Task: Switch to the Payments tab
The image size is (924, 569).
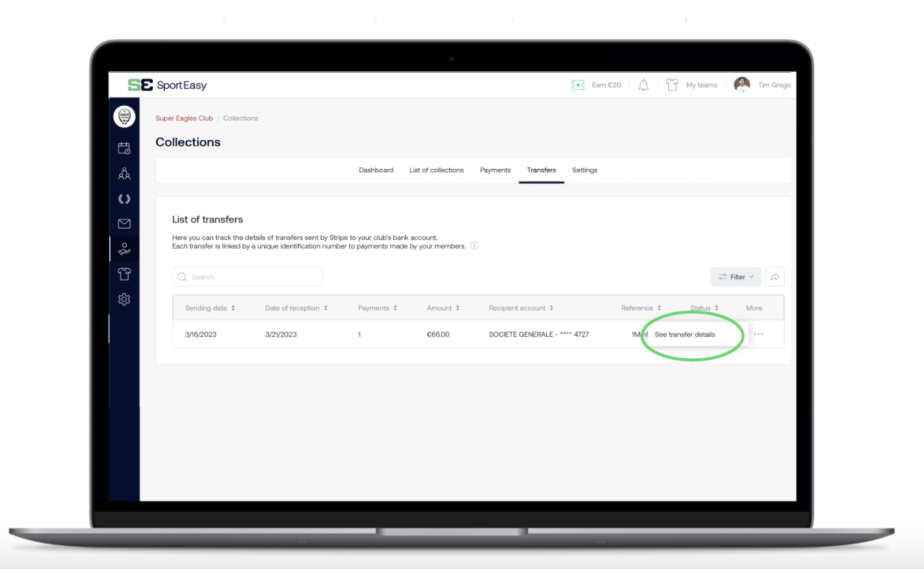Action: click(495, 170)
